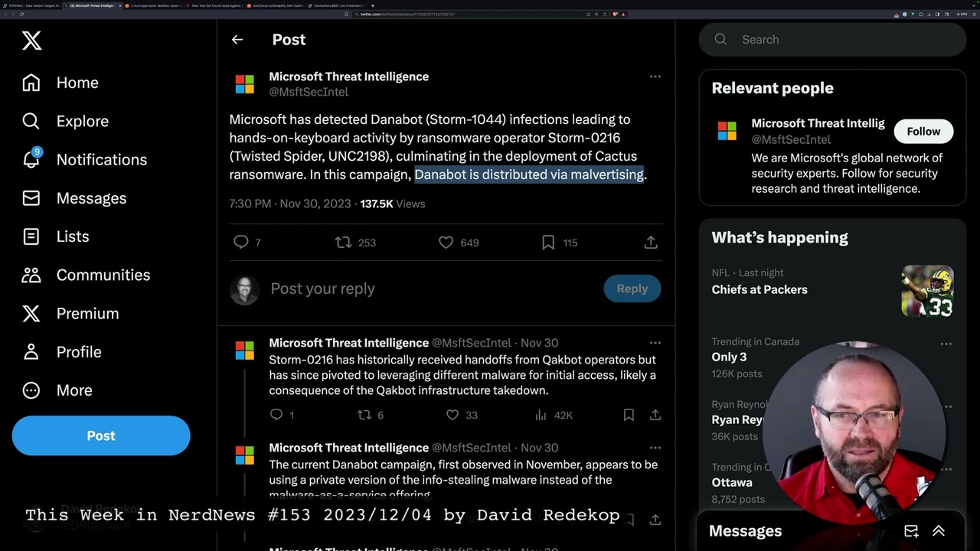Click 7:30 PM · Nov 30, 2023 timestamp

[289, 204]
